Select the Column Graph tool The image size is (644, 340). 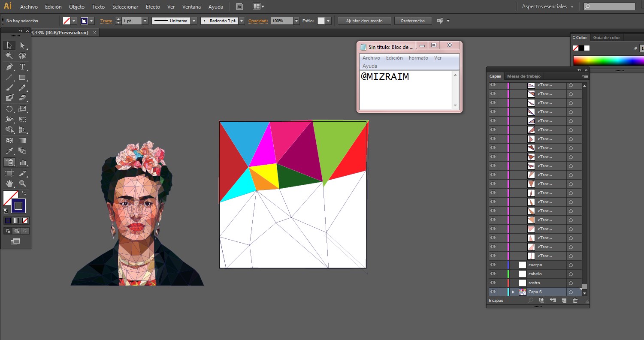click(x=22, y=162)
